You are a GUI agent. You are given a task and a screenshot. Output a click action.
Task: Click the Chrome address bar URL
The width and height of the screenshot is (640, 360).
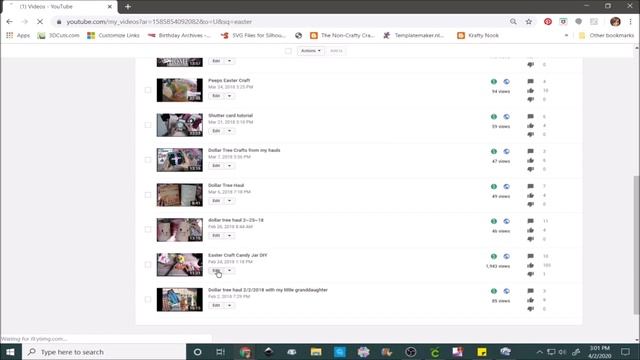159,22
